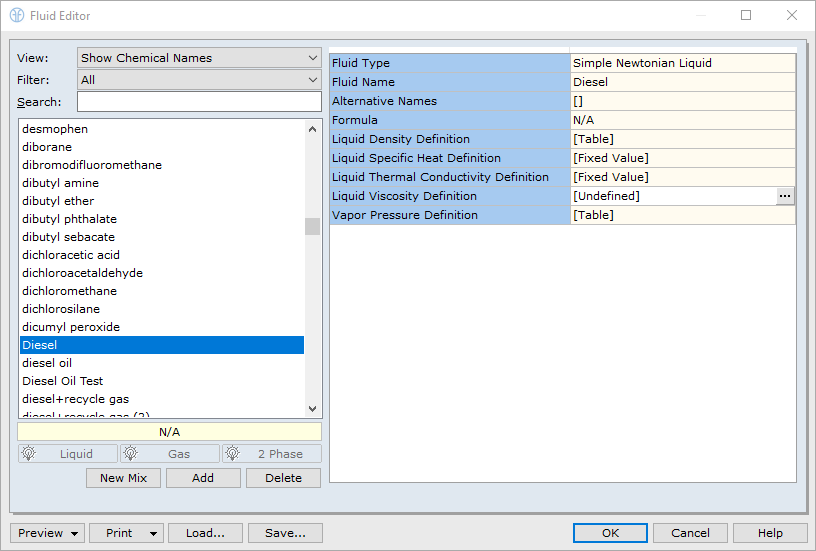Click Liquid Specific Heat Definition [Fixed Value] cell
816x551 pixels.
pos(683,158)
